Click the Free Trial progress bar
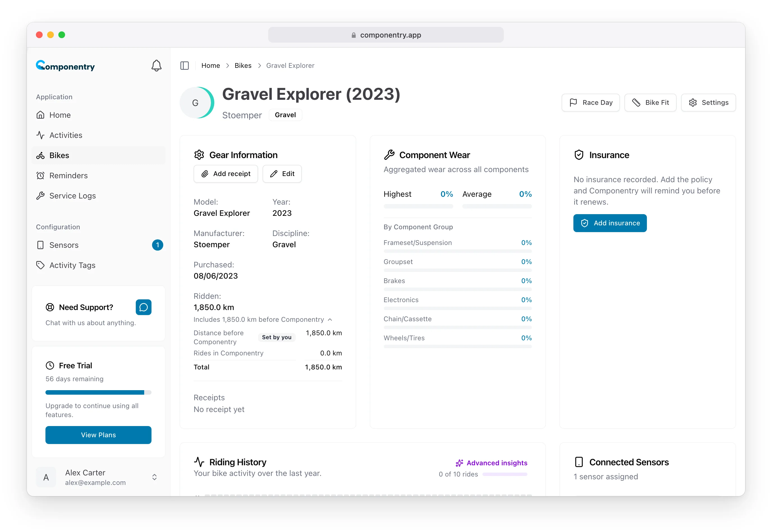 click(x=98, y=392)
